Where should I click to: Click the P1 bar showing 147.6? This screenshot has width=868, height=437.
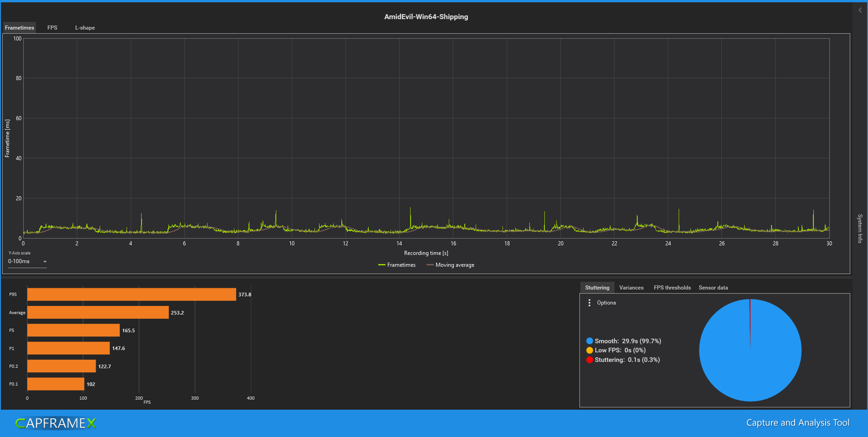click(68, 348)
